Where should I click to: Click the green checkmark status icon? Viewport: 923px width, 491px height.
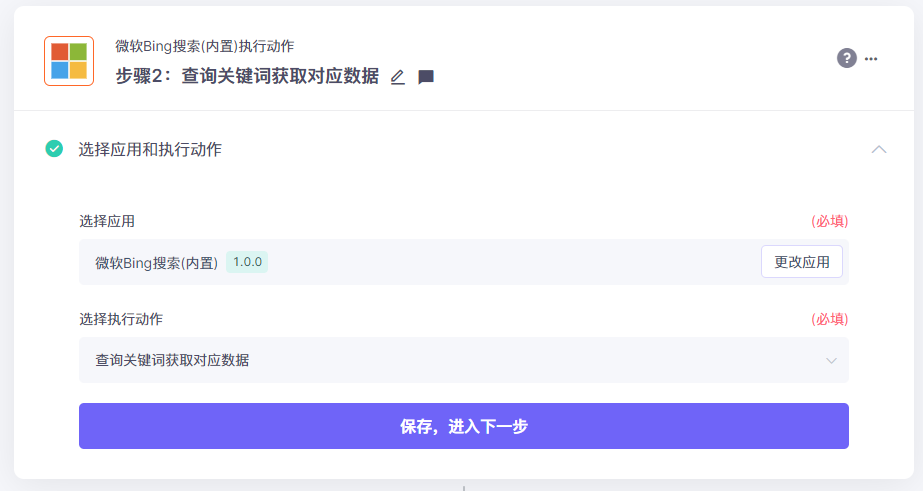click(54, 149)
